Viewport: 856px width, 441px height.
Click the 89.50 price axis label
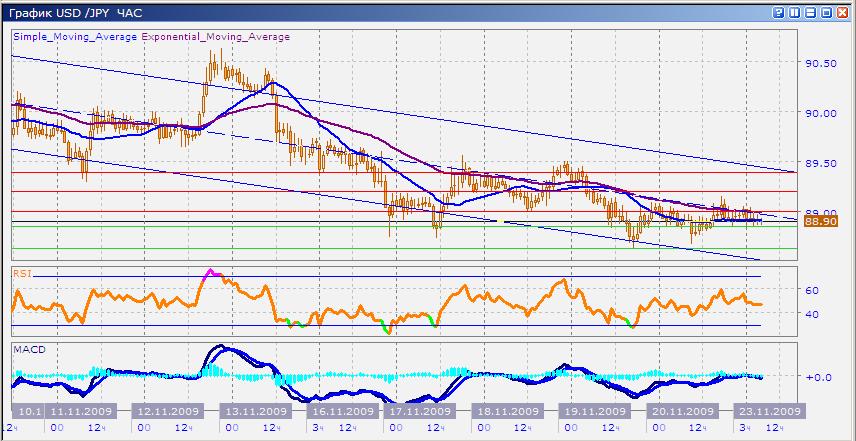coord(821,163)
